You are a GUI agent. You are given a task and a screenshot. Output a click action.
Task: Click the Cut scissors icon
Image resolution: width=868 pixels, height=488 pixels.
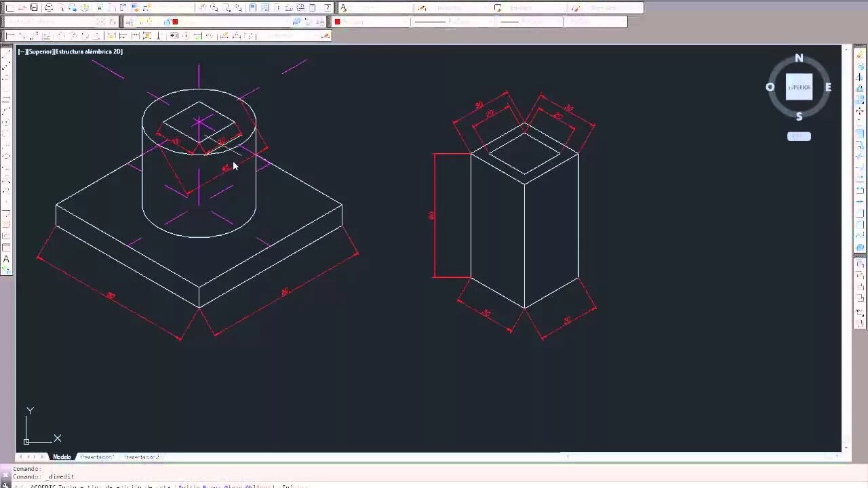(99, 8)
